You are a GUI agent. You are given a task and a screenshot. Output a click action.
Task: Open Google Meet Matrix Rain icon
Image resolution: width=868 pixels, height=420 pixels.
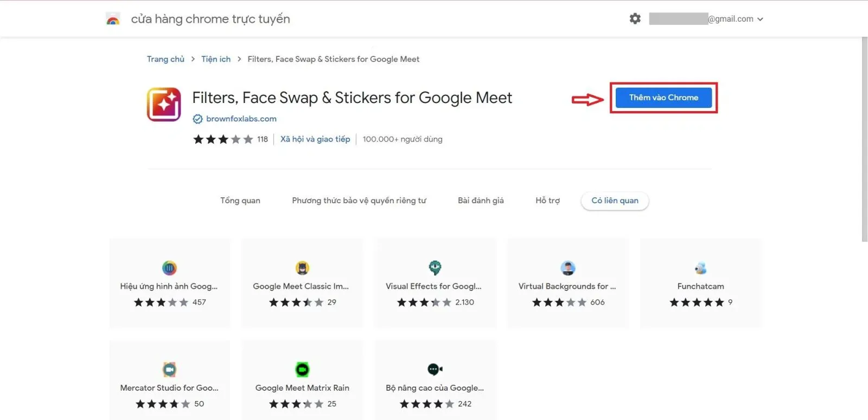pyautogui.click(x=302, y=370)
